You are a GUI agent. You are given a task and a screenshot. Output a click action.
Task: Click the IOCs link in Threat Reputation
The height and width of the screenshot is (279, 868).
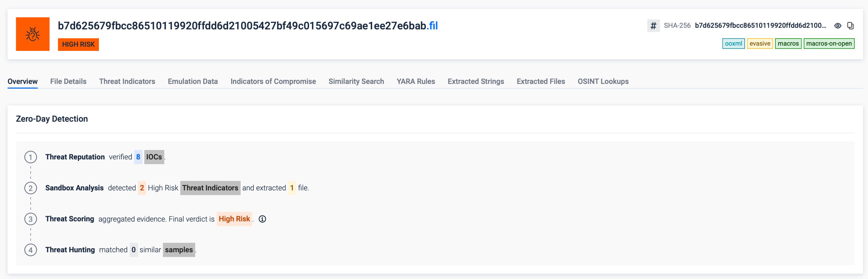[x=154, y=157]
